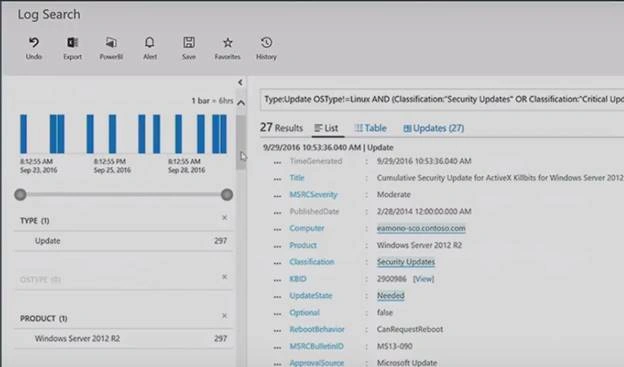Image resolution: width=624 pixels, height=367 pixels.
Task: Click the KBID field name
Action: pos(298,279)
